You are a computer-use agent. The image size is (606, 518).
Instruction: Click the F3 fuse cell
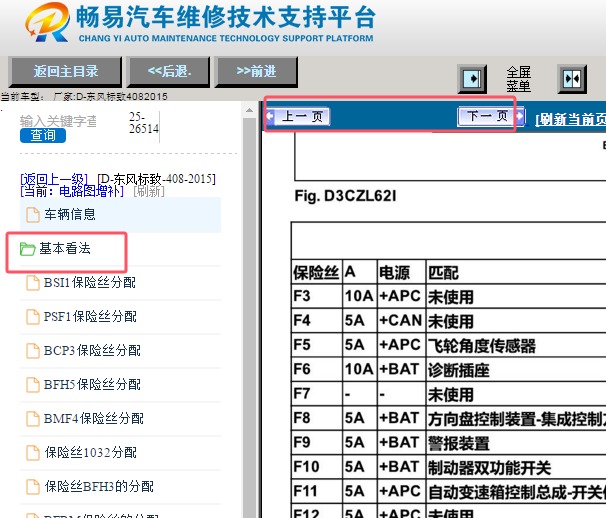(317, 296)
